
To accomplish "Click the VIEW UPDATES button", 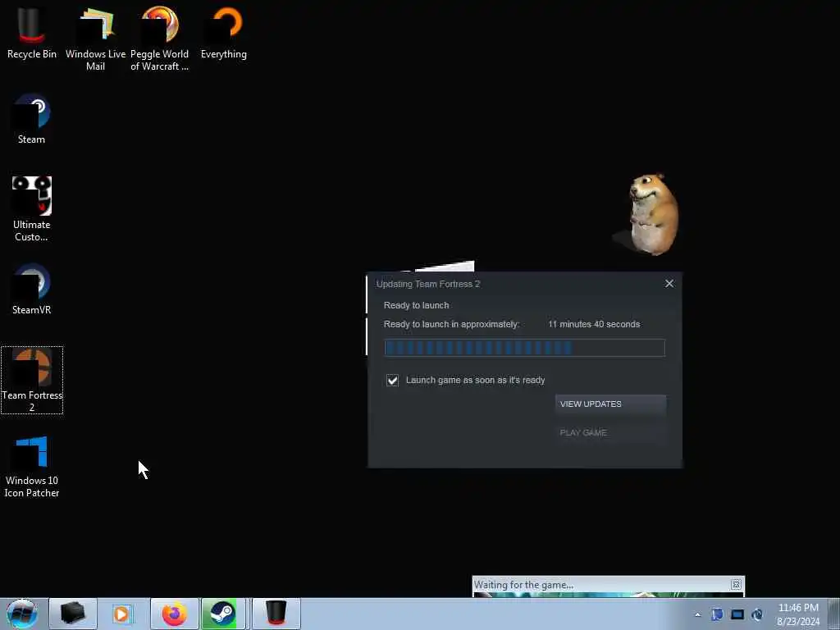I will [610, 404].
